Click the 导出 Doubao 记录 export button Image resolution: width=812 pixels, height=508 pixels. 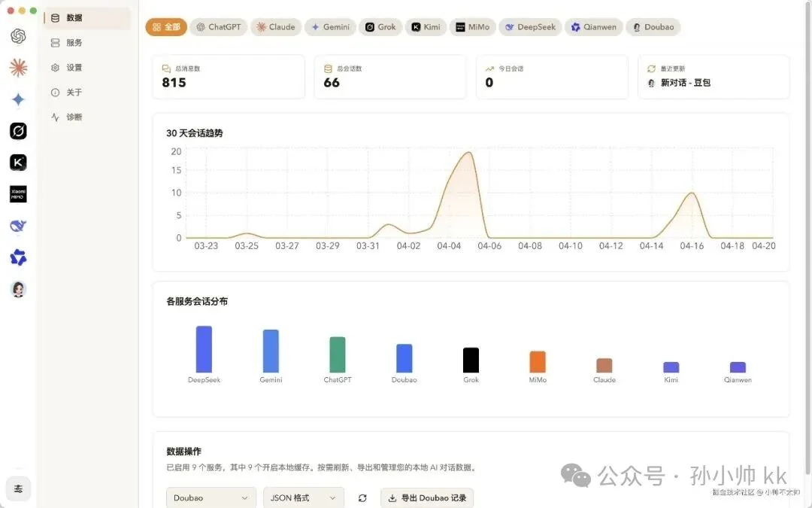point(427,497)
